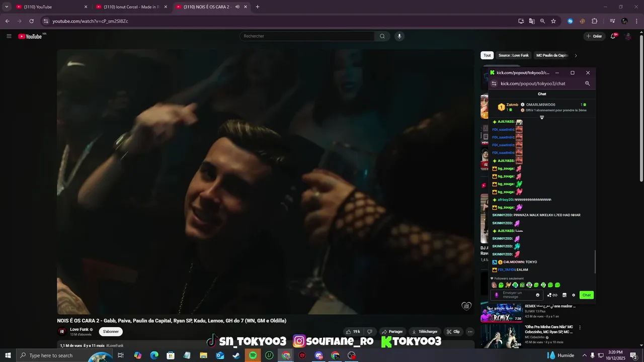644x362 pixels.
Task: Focus the Envoyer un message chat field
Action: pos(517,295)
